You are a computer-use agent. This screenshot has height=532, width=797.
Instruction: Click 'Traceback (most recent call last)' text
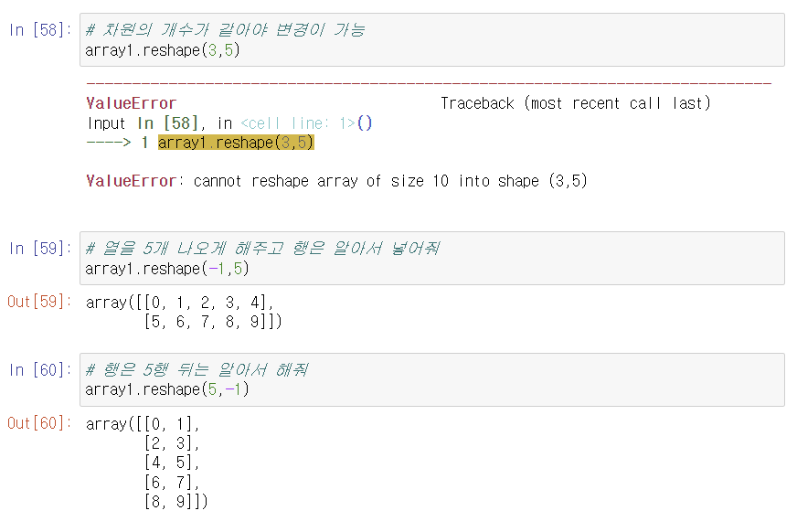tap(575, 103)
